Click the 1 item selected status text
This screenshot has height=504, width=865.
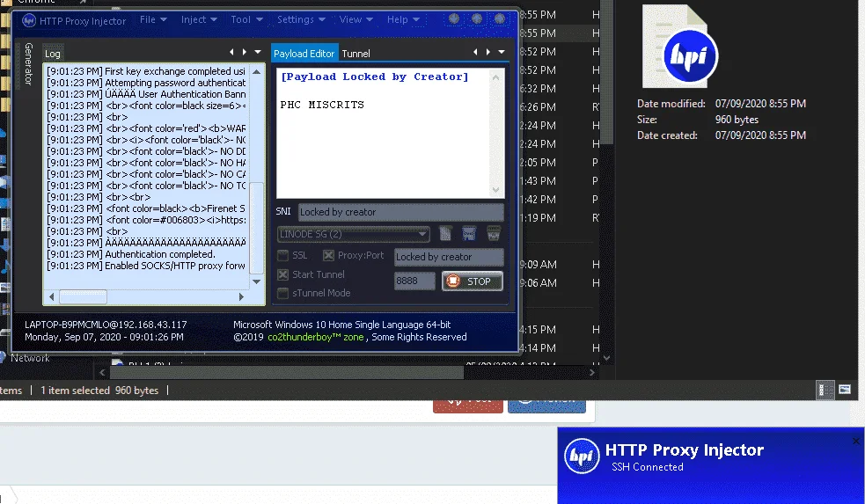coord(75,391)
